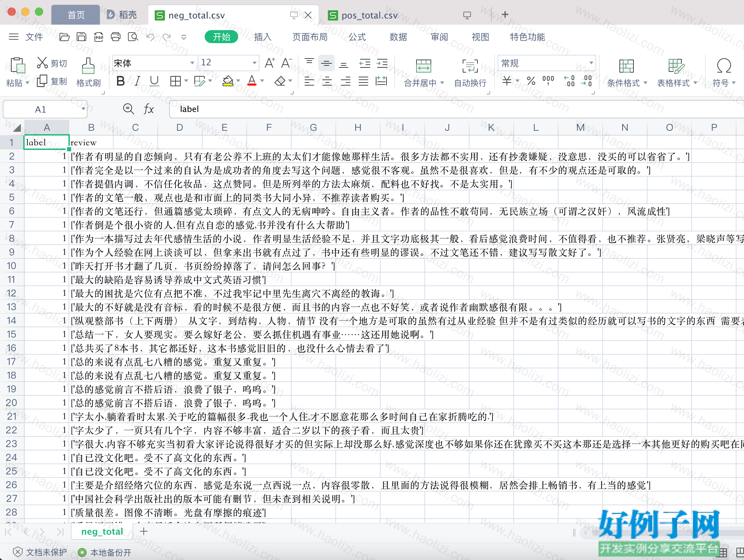The image size is (744, 560).
Task: Zoom the formula bar magnifier icon
Action: coord(128,109)
